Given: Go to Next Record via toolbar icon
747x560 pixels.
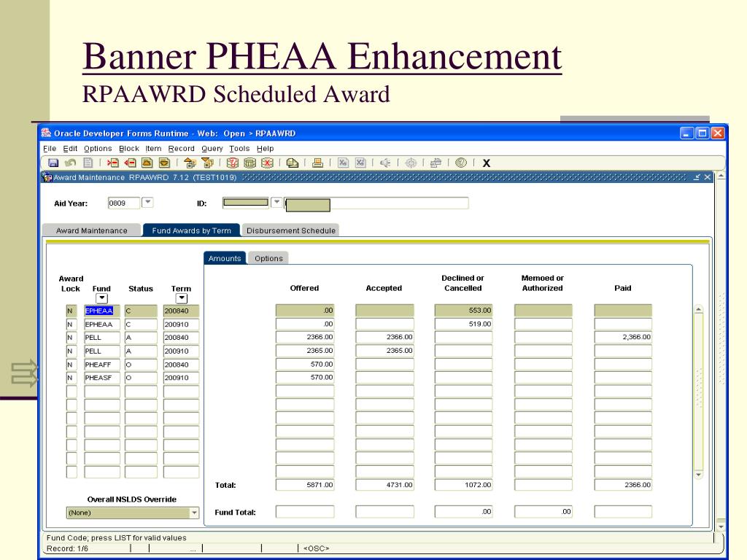Looking at the screenshot, I should pyautogui.click(x=164, y=163).
